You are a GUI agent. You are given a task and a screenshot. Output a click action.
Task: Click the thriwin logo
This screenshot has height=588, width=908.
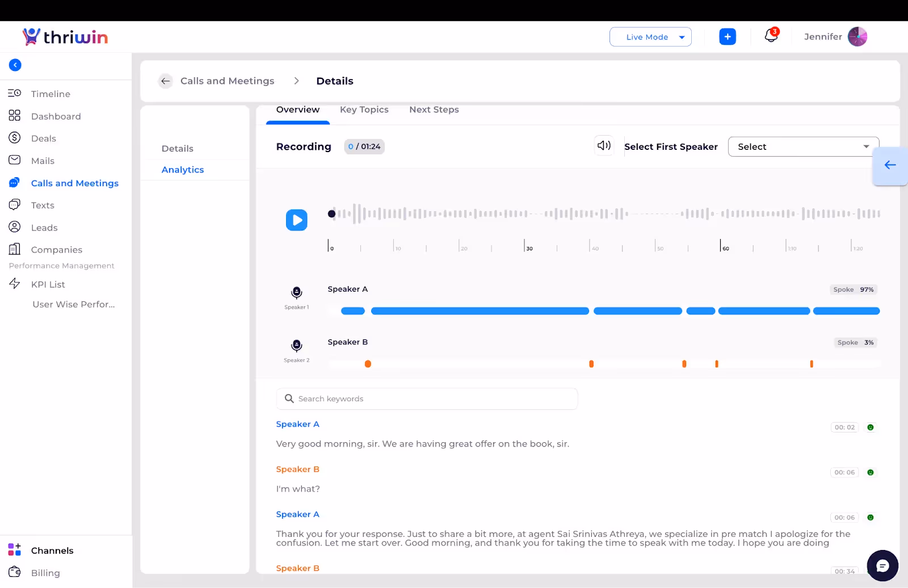[65, 37]
